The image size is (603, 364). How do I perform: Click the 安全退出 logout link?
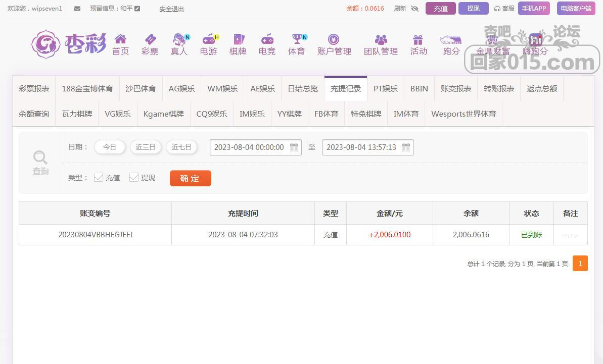pyautogui.click(x=171, y=9)
